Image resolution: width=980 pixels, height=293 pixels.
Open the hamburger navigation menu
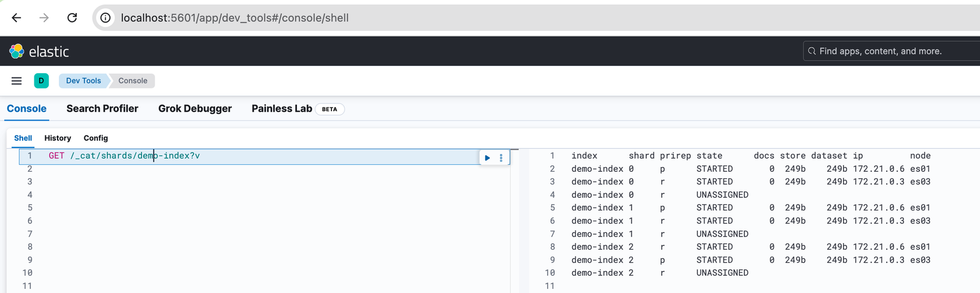point(17,81)
